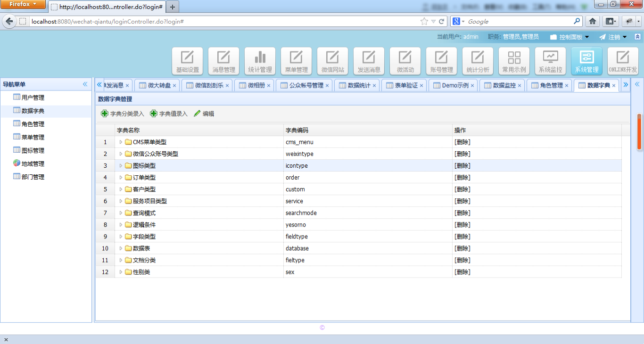This screenshot has width=644, height=344.
Task: Open the 微活动 toolbar icon
Action: [x=405, y=61]
